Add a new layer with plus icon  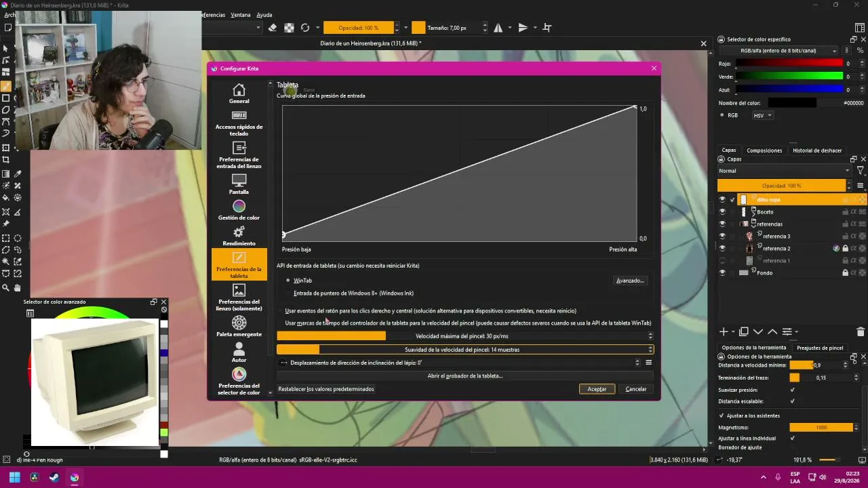724,331
